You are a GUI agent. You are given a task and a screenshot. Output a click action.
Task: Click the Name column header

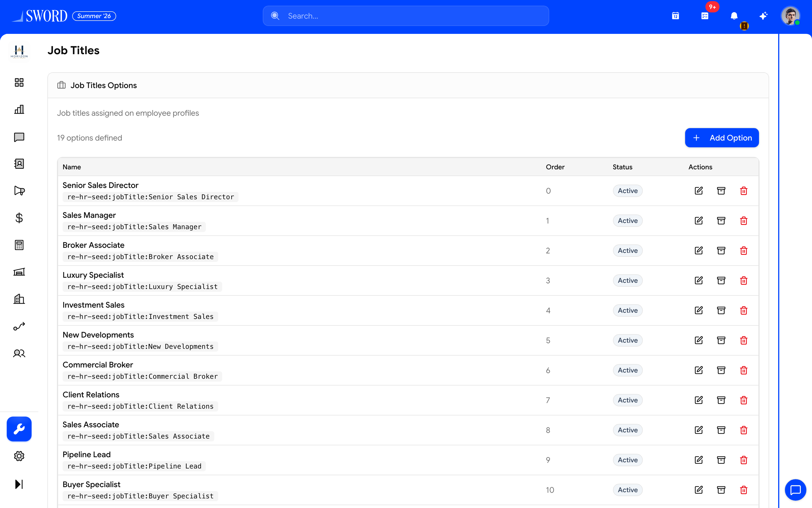pos(72,167)
